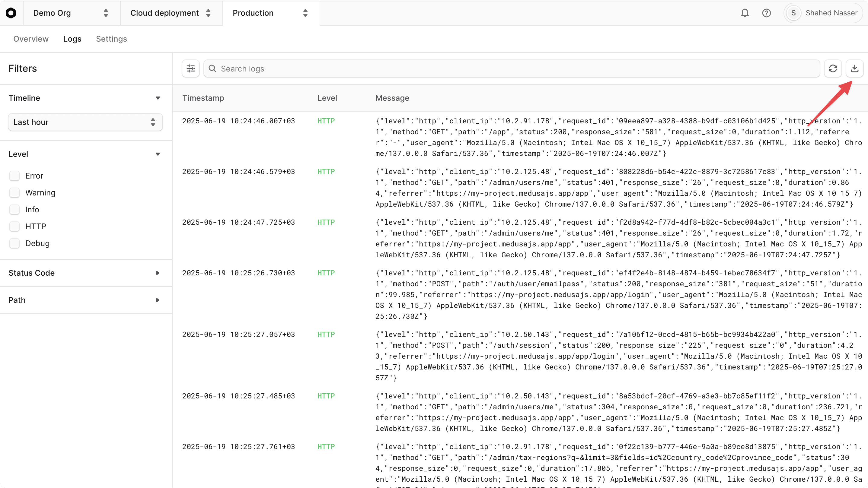Enable the Error level filter

point(15,176)
